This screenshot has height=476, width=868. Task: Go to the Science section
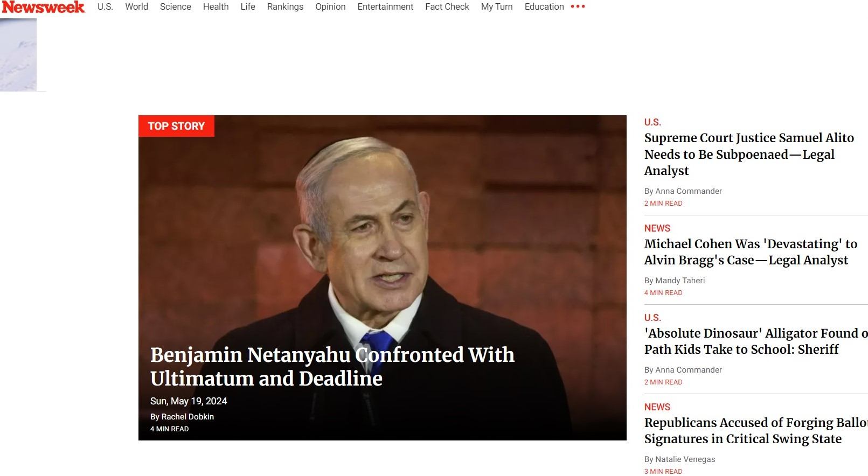(176, 6)
